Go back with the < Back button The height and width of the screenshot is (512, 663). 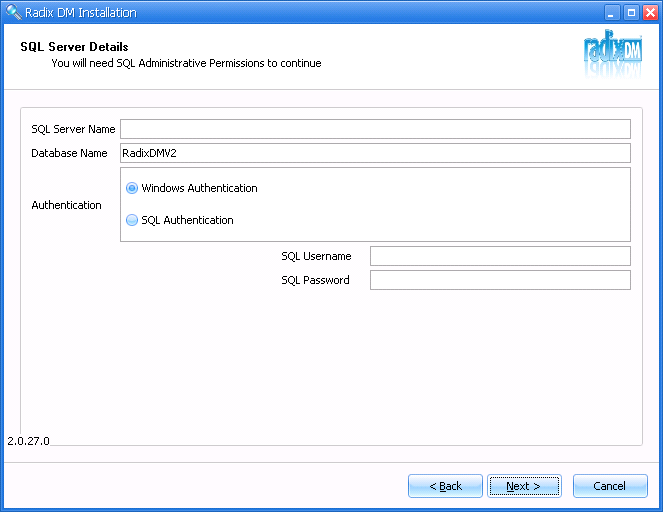click(445, 486)
